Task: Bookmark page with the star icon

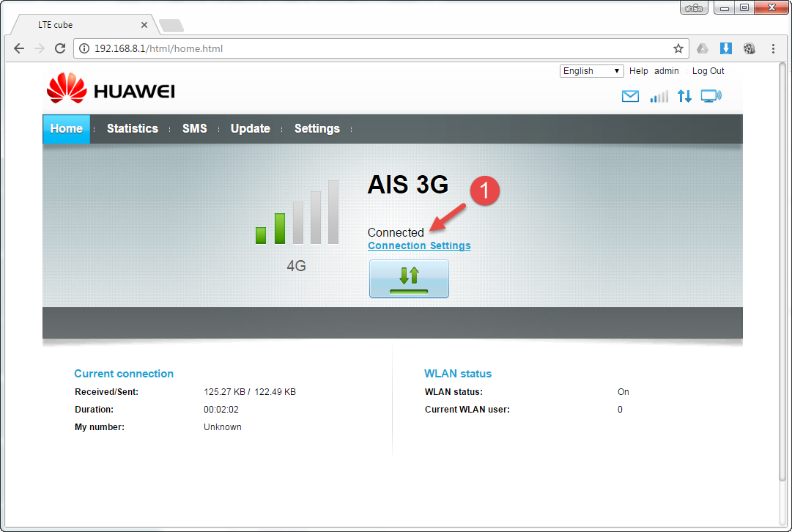Action: point(678,48)
